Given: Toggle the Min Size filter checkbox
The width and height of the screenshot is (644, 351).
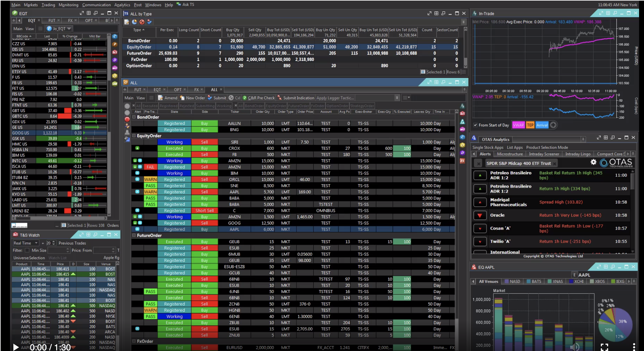Looking at the screenshot, I should point(27,250).
